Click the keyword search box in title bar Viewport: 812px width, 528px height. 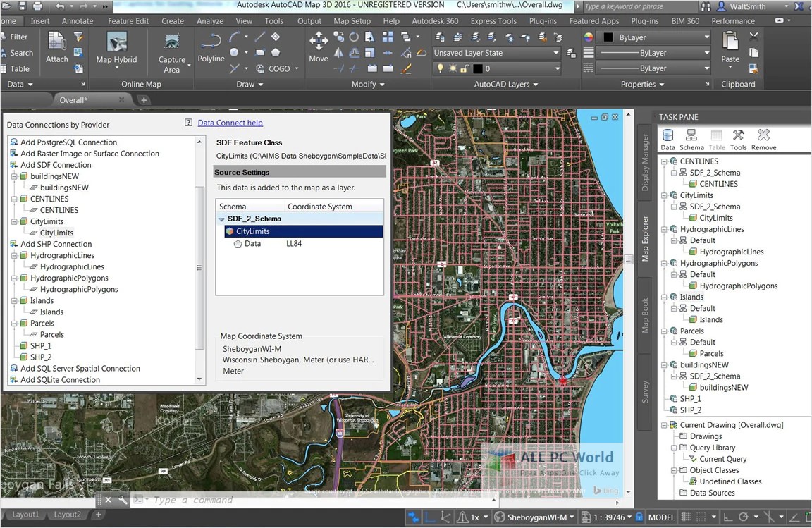(639, 6)
